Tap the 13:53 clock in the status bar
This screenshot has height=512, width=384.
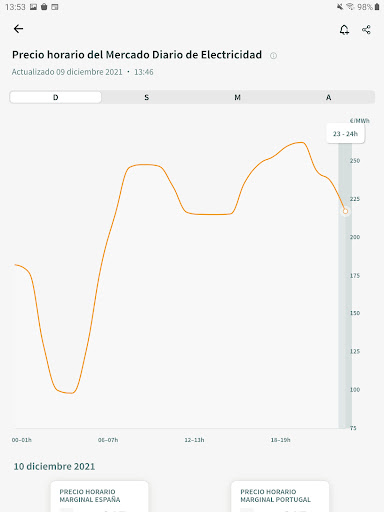pyautogui.click(x=15, y=7)
